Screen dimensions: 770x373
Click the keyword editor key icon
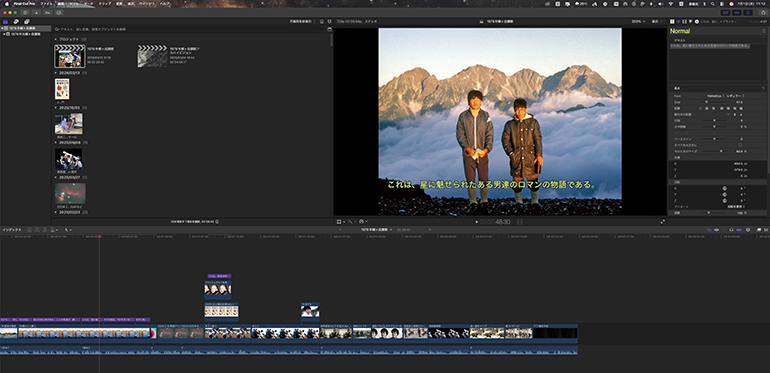click(48, 12)
